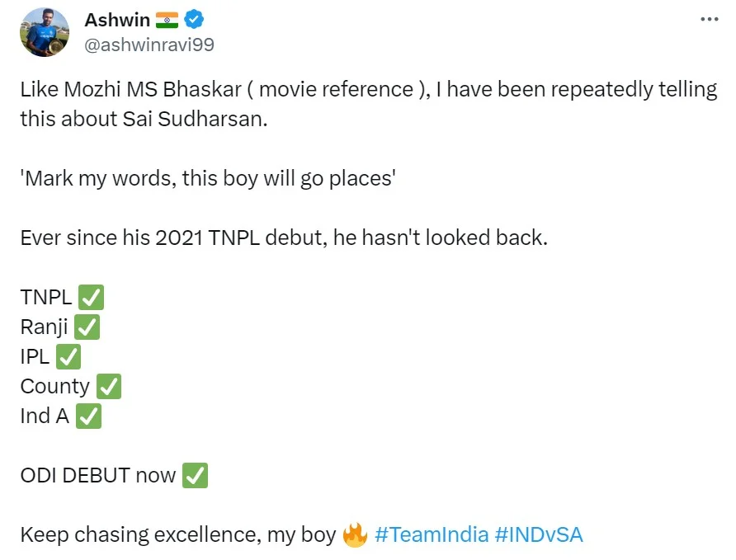Open the @ashwinravi99 handle link
Viewport: 736px width, 560px height.
(149, 45)
